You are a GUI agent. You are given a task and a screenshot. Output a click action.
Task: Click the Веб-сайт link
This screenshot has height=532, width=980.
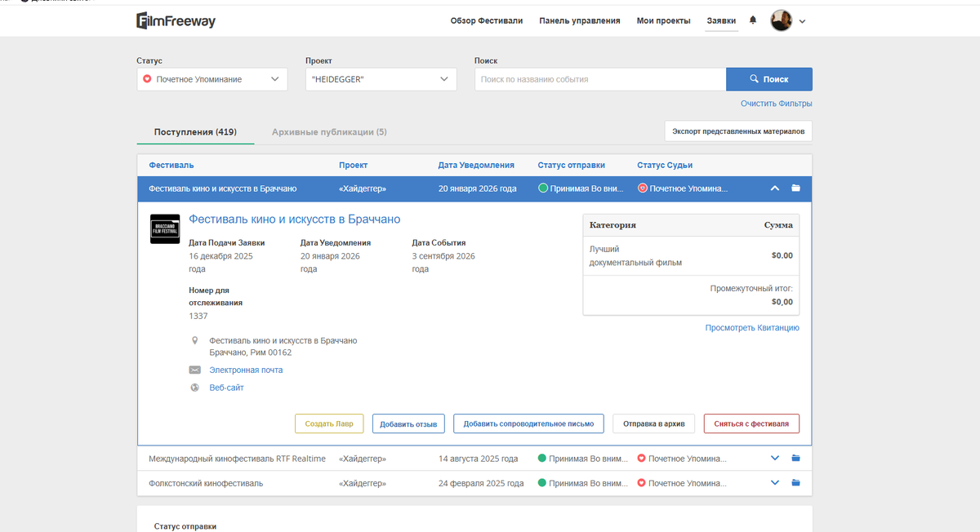(226, 388)
